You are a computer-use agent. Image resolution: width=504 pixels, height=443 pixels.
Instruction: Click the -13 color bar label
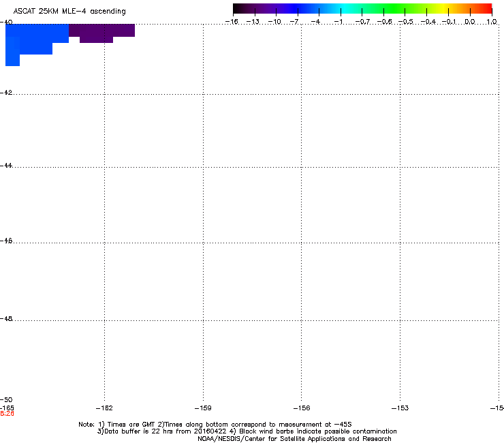(253, 22)
